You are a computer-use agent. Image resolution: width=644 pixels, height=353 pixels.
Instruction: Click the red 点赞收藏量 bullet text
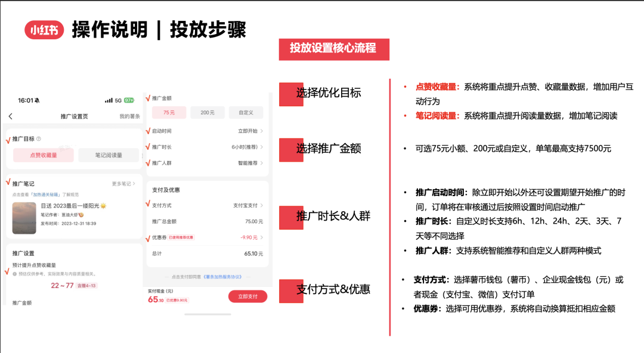[438, 86]
